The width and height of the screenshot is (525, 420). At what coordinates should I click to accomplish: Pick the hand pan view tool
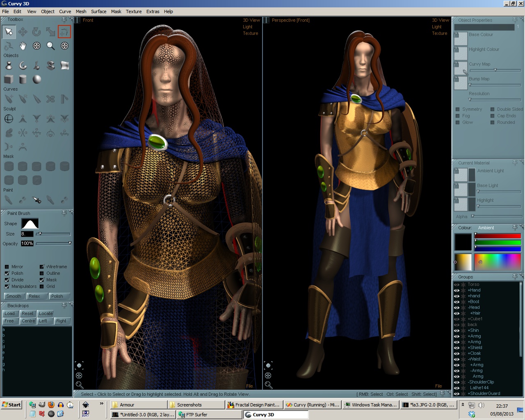(23, 46)
